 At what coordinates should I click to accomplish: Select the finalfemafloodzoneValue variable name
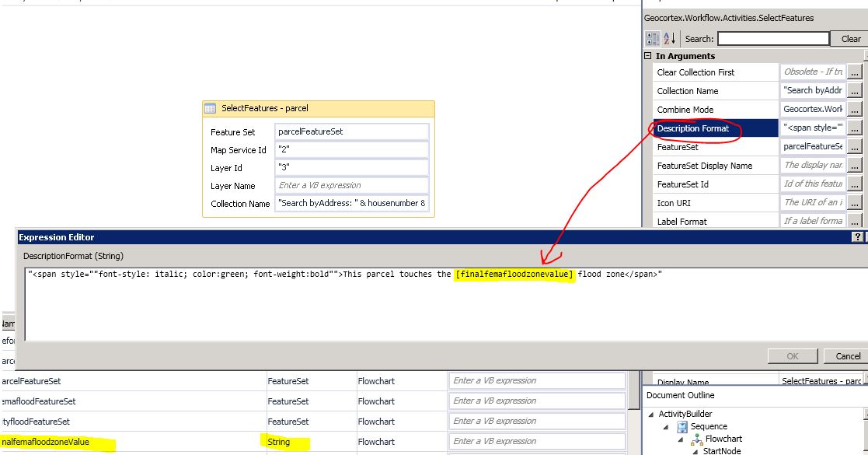pos(45,443)
